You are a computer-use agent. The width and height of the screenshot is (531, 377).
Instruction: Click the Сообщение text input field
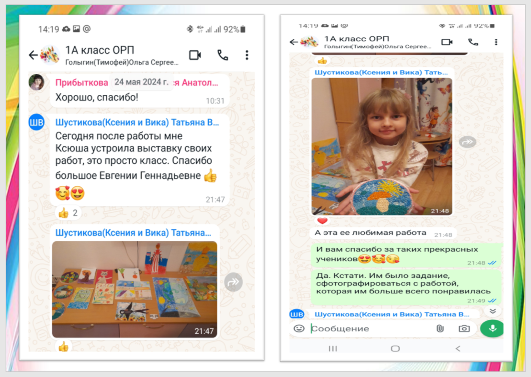[x=371, y=329]
